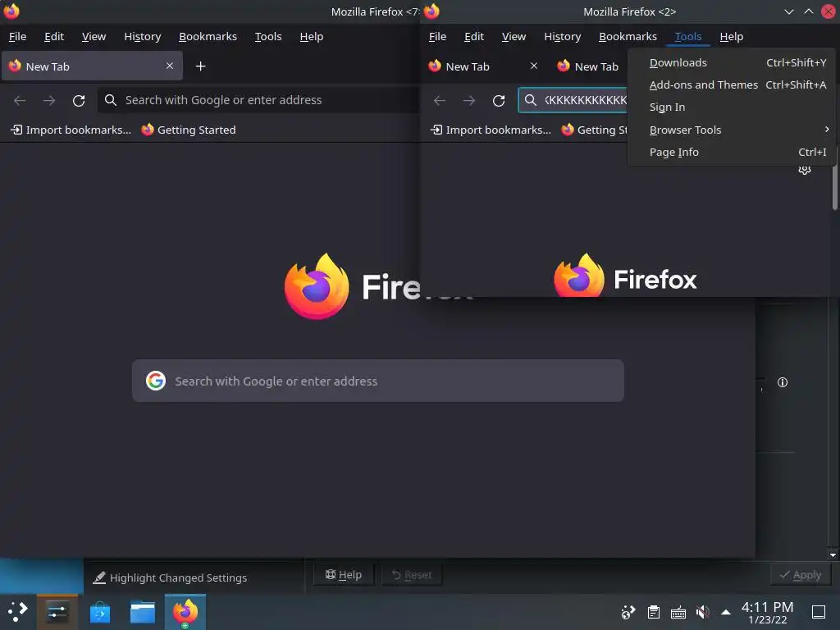Click Highlight Changed Settings button
Screen dimensions: 840x630
[x=170, y=577]
